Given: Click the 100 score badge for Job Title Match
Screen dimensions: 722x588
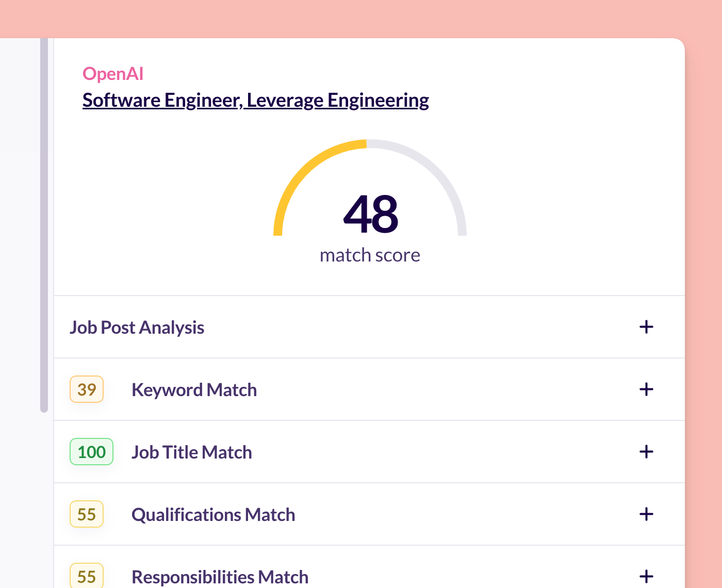Looking at the screenshot, I should pyautogui.click(x=91, y=452).
